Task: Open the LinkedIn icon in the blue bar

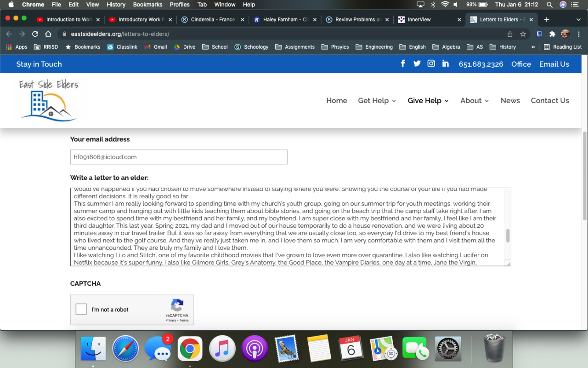Action: point(446,64)
